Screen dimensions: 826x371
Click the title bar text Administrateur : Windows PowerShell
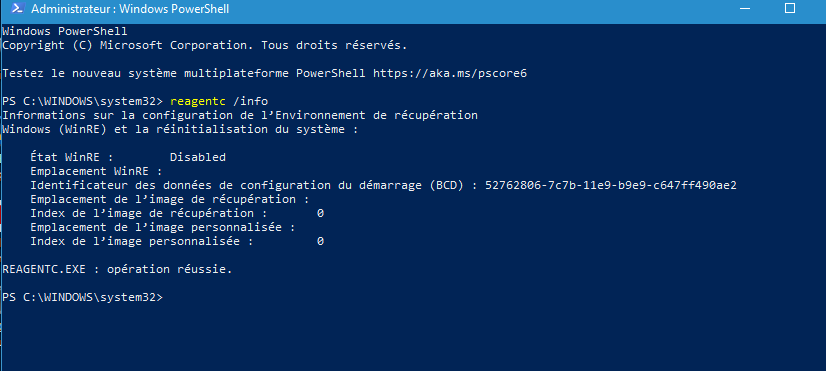click(x=130, y=9)
